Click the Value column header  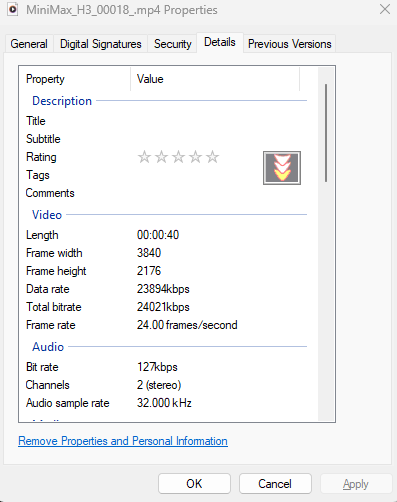point(215,79)
